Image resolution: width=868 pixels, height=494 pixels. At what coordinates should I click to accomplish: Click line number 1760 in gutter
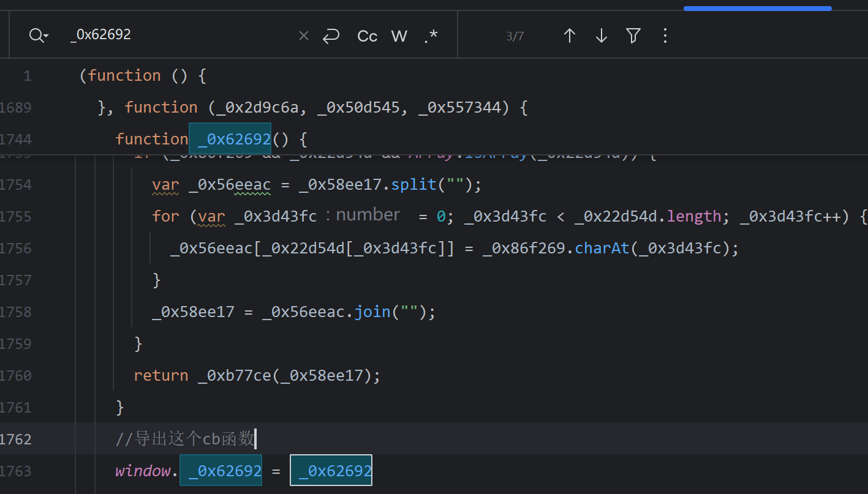point(15,376)
